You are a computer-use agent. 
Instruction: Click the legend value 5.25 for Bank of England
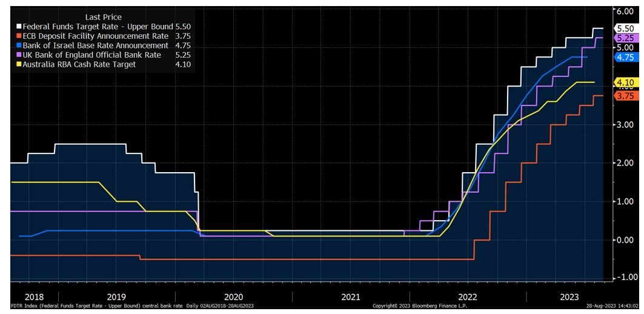coord(183,55)
